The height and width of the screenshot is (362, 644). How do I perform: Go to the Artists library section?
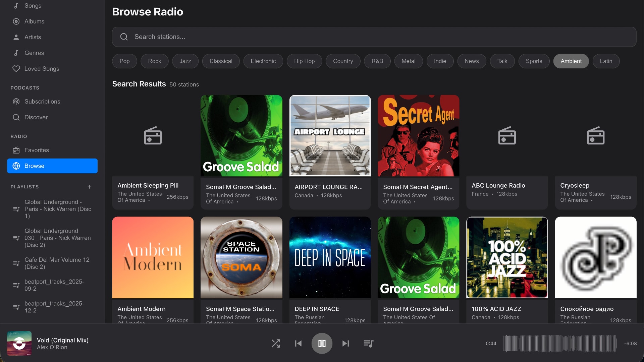pos(52,37)
